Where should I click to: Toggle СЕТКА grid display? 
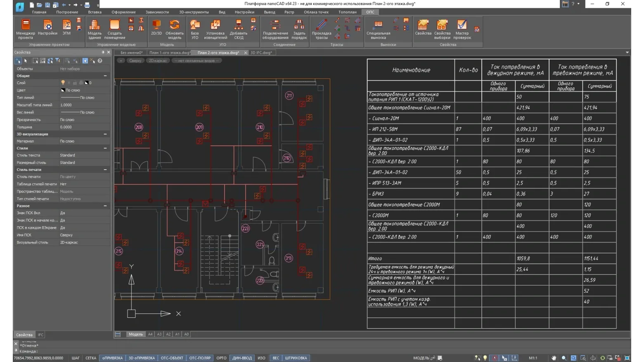(91, 358)
